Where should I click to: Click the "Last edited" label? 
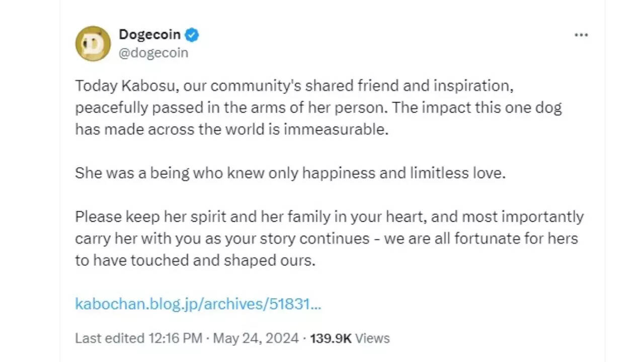pos(109,338)
